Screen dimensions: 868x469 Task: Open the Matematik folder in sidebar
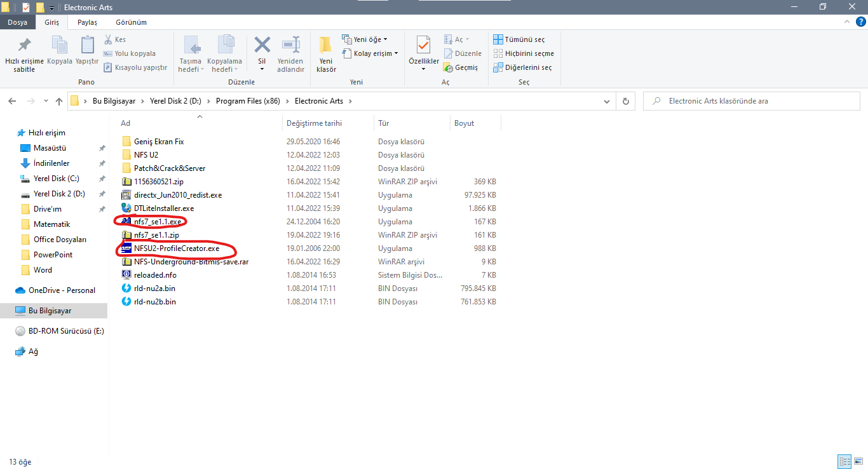52,224
